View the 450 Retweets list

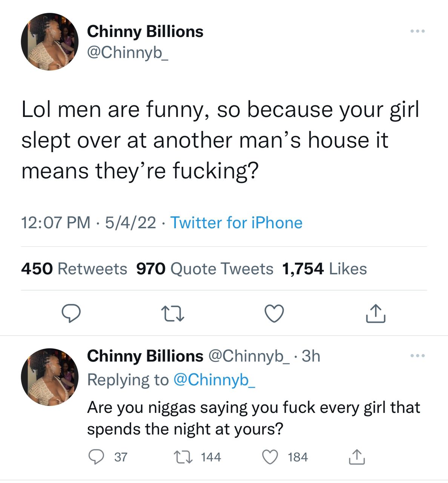[x=74, y=269]
